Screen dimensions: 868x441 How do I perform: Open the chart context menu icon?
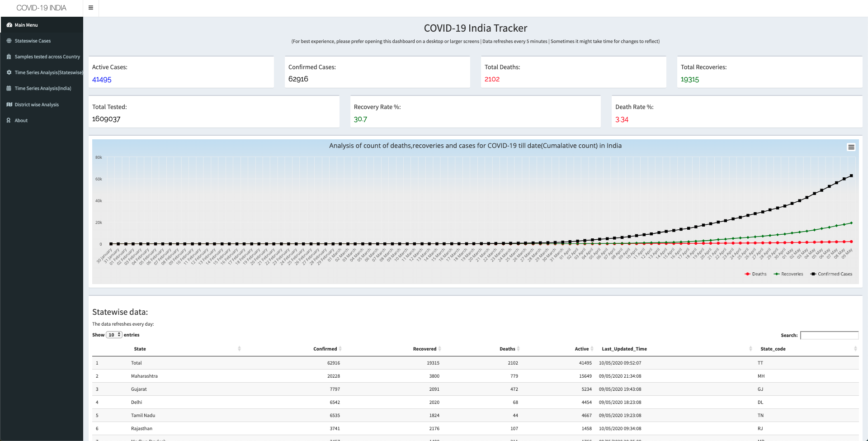point(851,147)
